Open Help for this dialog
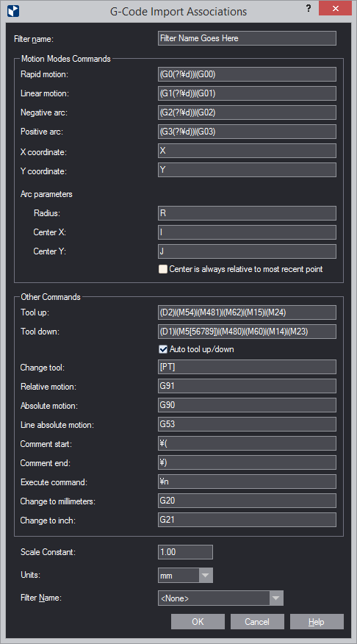 pos(317,621)
